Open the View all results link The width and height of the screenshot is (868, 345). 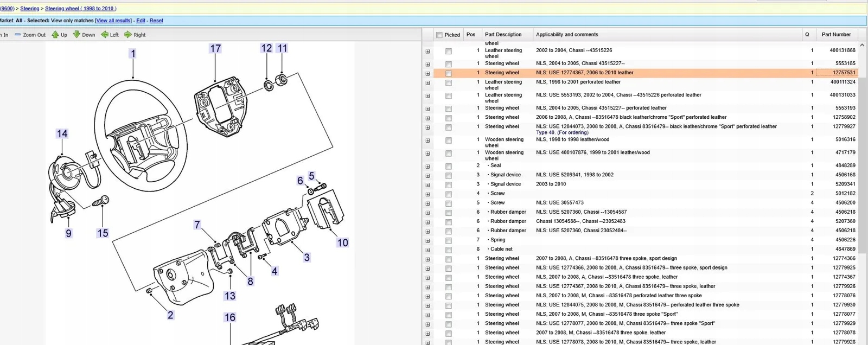(113, 21)
